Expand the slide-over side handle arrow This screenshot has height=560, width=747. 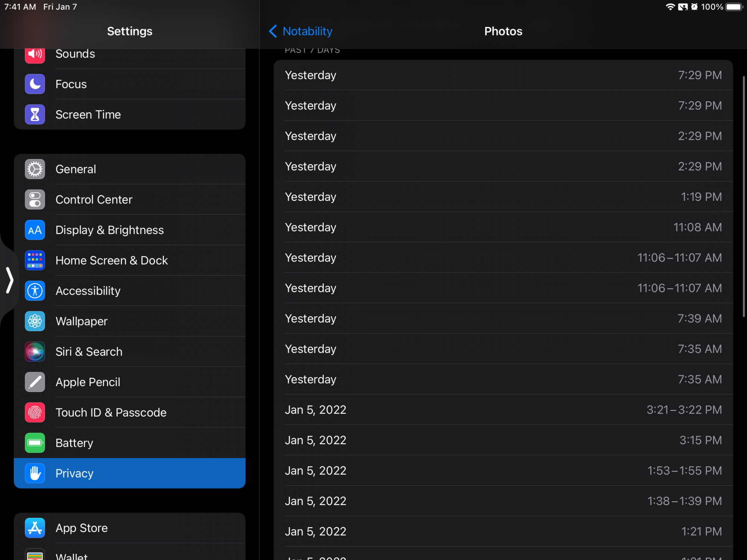coord(9,280)
